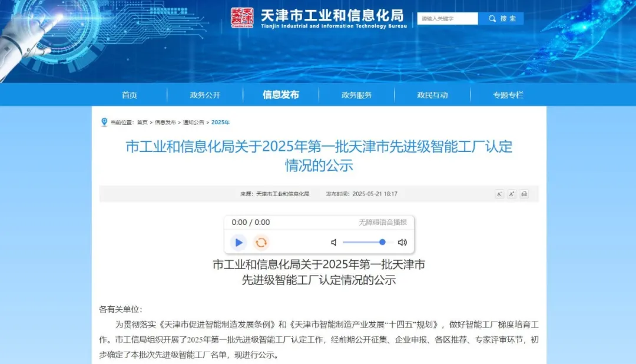The image size is (636, 364).
Task: Click the blue article title heading
Action: coord(319,156)
